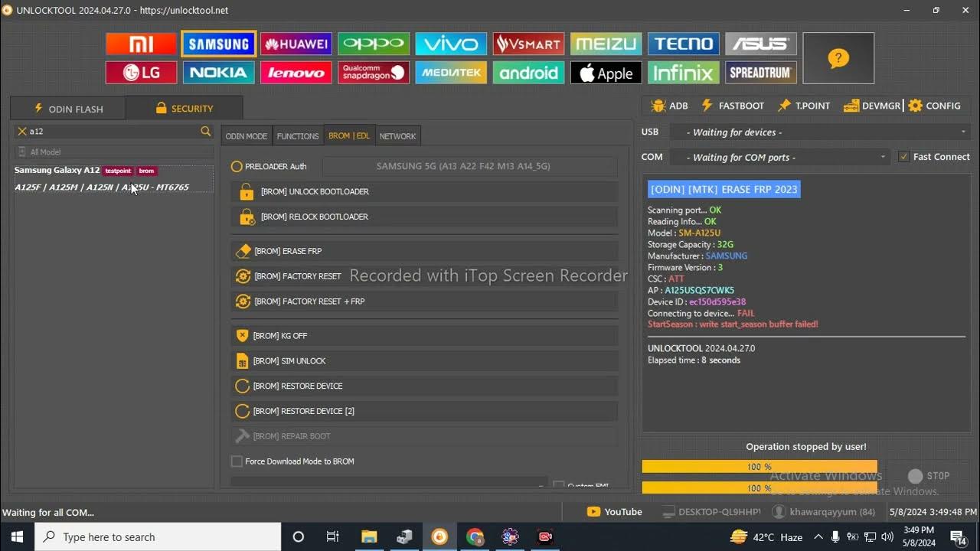Open the OPPO brand section
This screenshot has height=551, width=980.
(x=374, y=44)
